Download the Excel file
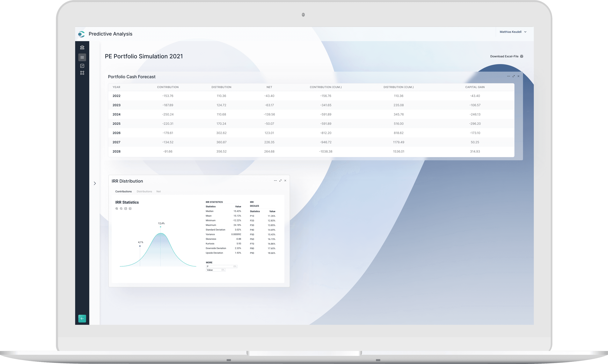The image size is (608, 364). click(x=506, y=56)
